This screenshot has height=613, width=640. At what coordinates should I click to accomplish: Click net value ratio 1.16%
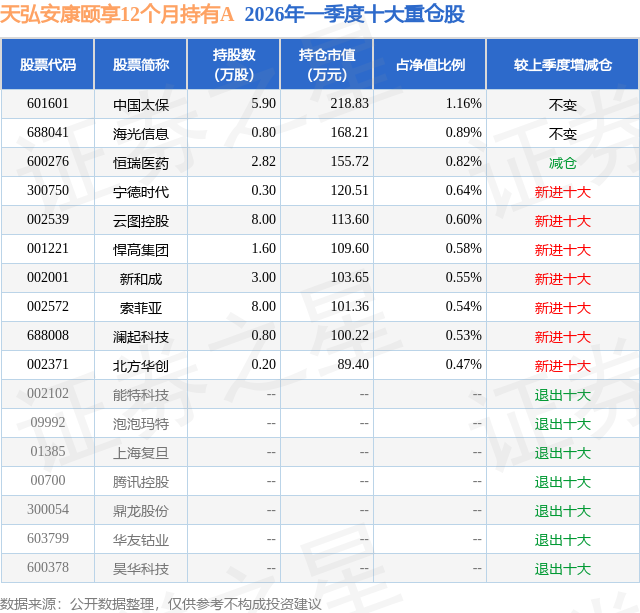click(x=463, y=104)
